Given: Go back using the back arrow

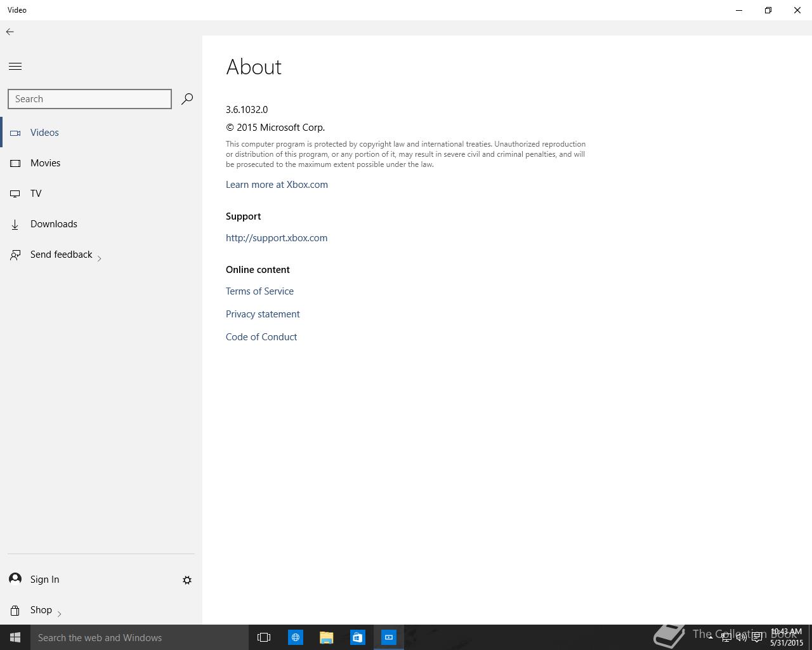Looking at the screenshot, I should tap(10, 32).
